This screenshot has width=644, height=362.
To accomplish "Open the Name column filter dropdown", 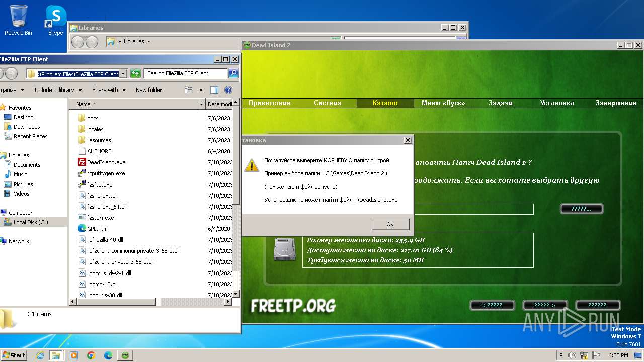I will (201, 104).
